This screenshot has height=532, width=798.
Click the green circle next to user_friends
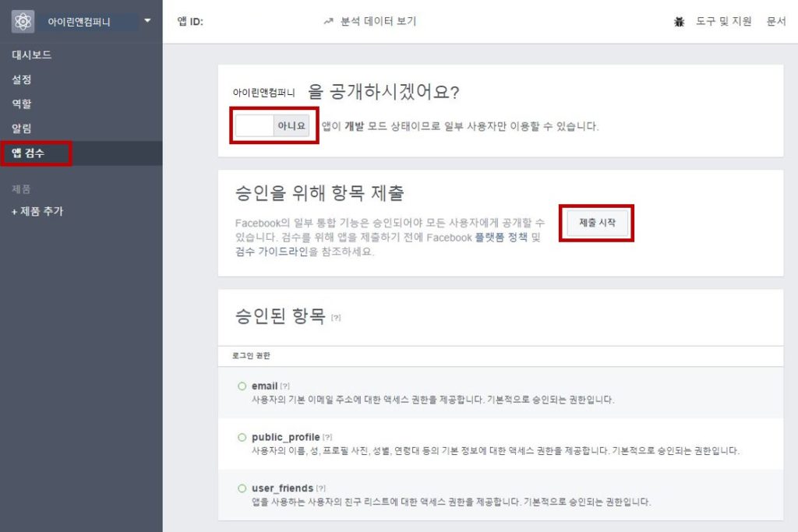[x=242, y=488]
